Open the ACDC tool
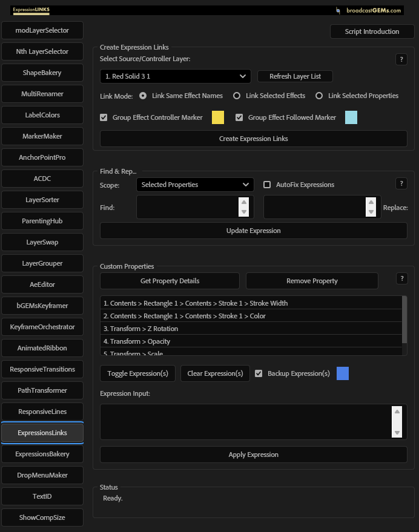Screen dimensions: 419x532 (x=42, y=179)
